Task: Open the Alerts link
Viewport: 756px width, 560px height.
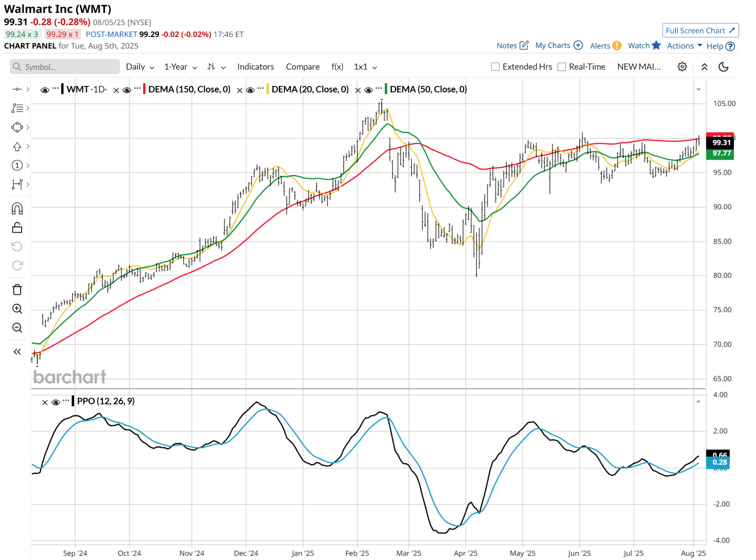Action: point(600,46)
